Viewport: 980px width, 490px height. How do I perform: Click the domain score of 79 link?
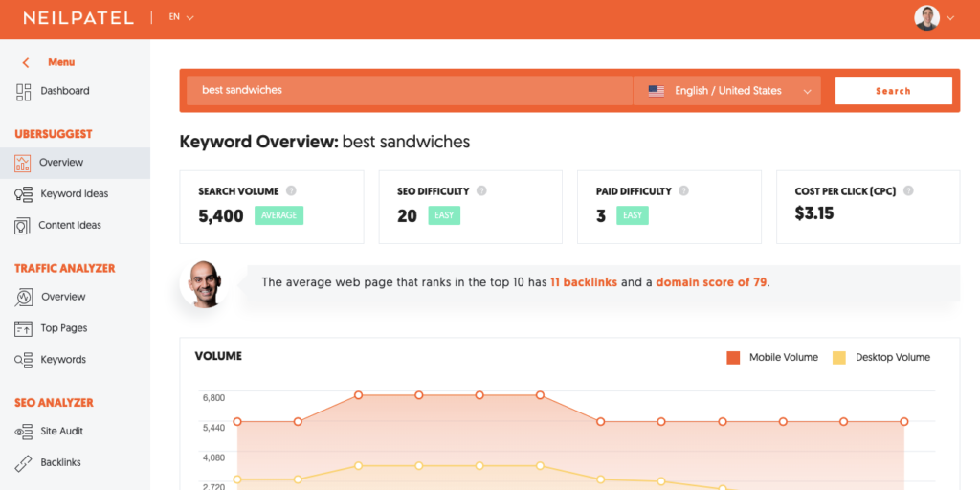[711, 282]
